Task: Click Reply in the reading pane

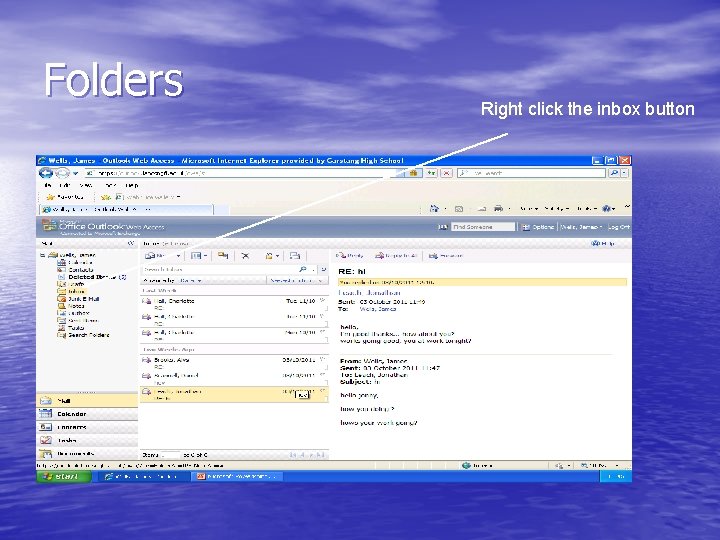Action: [349, 256]
